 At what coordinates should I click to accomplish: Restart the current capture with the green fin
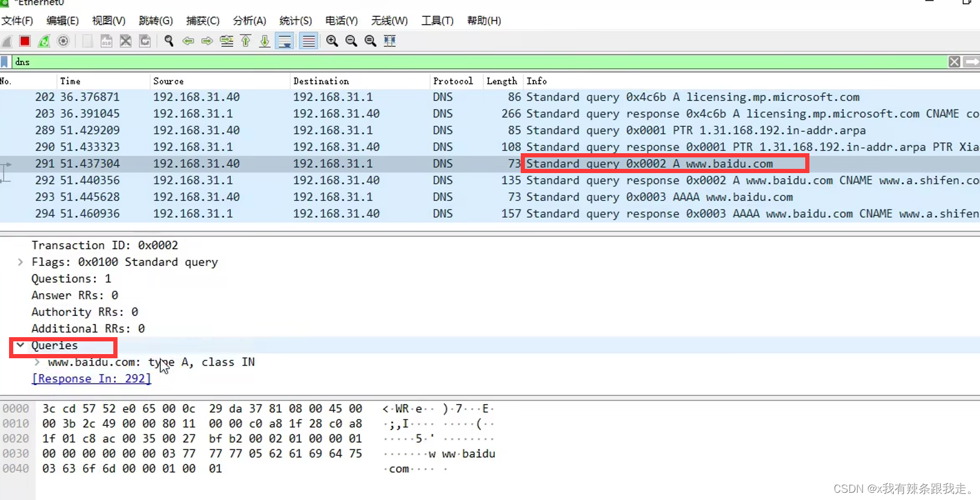tap(44, 41)
